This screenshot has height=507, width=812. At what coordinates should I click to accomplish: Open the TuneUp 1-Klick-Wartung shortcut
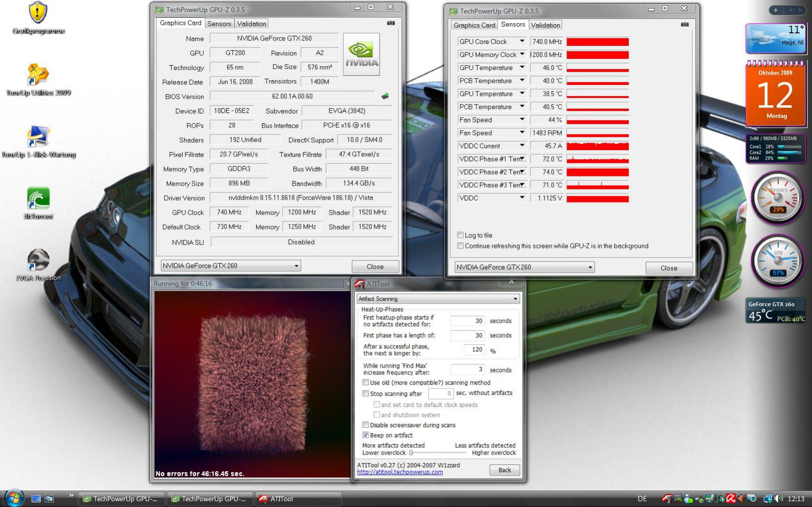38,142
